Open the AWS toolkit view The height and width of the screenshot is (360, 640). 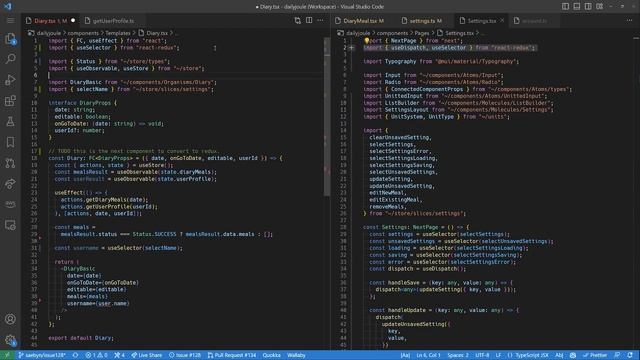point(10,204)
